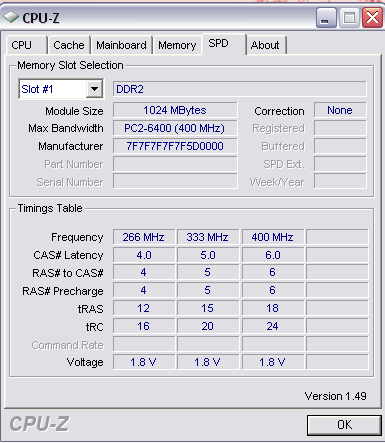Go to the Mainboard tab

pos(121,45)
